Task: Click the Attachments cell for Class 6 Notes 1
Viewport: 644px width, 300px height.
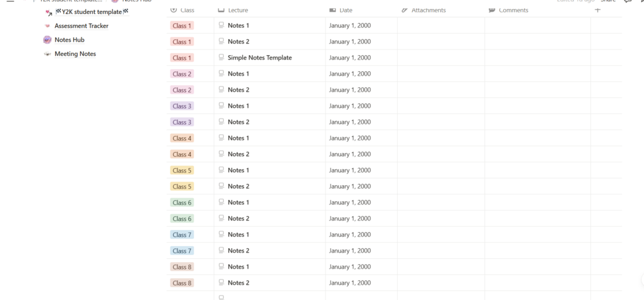Action: (x=441, y=203)
